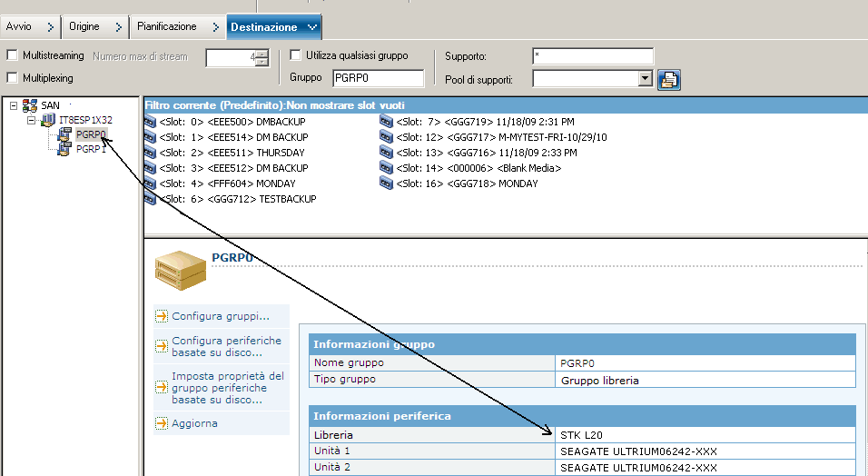The image size is (868, 476).
Task: Click the Aggiorna link
Action: pos(194,423)
